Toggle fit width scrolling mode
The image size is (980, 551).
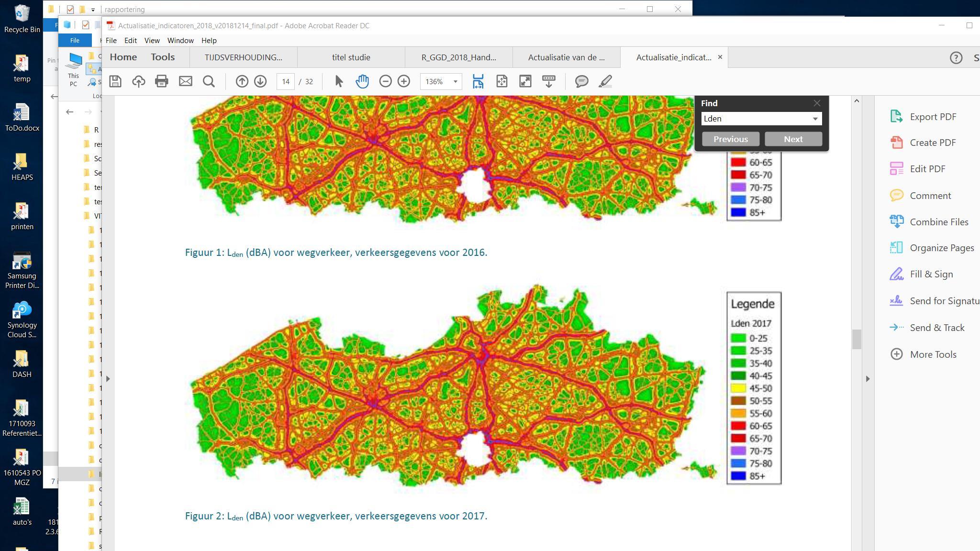tap(478, 81)
